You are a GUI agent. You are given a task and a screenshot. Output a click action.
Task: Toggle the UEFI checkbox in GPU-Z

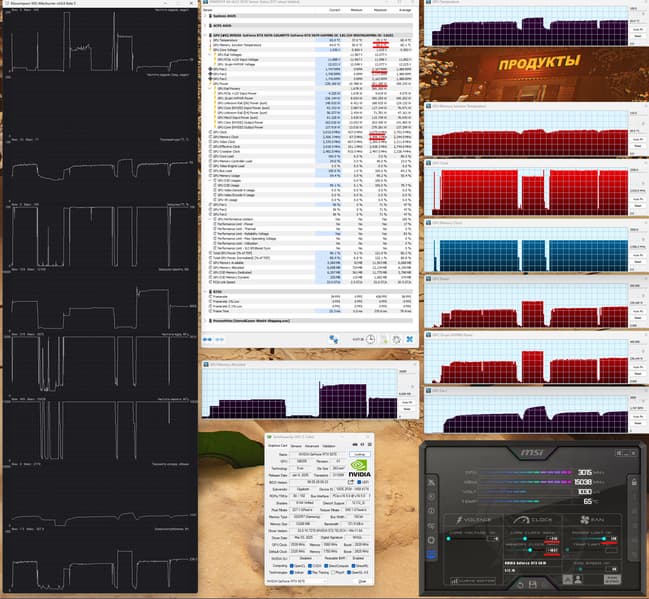click(x=359, y=483)
